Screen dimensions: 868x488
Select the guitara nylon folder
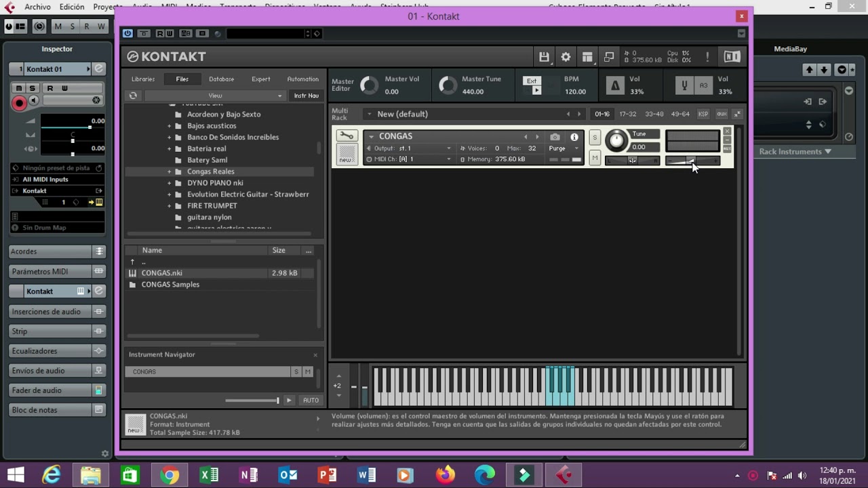(x=209, y=218)
